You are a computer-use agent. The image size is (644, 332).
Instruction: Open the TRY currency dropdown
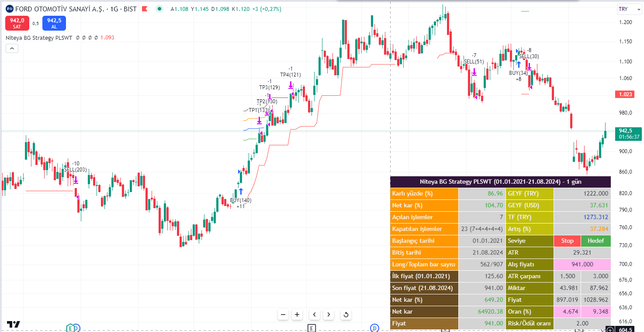(x=628, y=9)
